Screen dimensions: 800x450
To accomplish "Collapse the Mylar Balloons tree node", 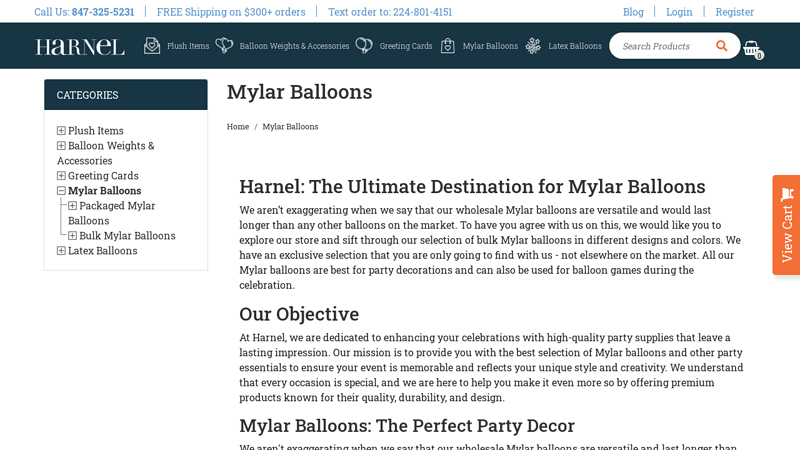I will click(61, 191).
